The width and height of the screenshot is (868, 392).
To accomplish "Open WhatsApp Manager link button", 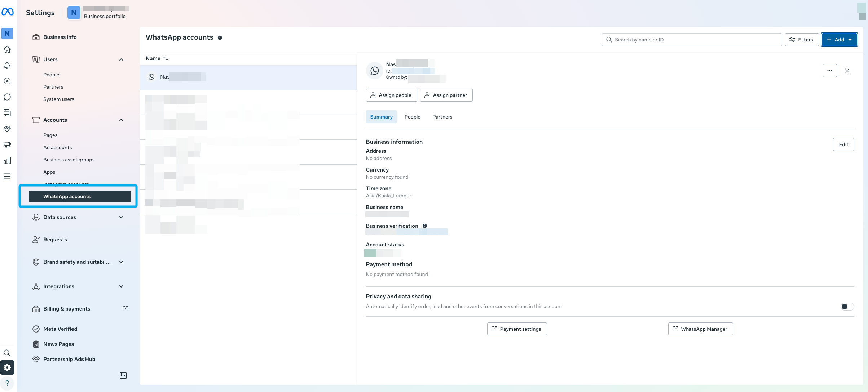I will [700, 329].
